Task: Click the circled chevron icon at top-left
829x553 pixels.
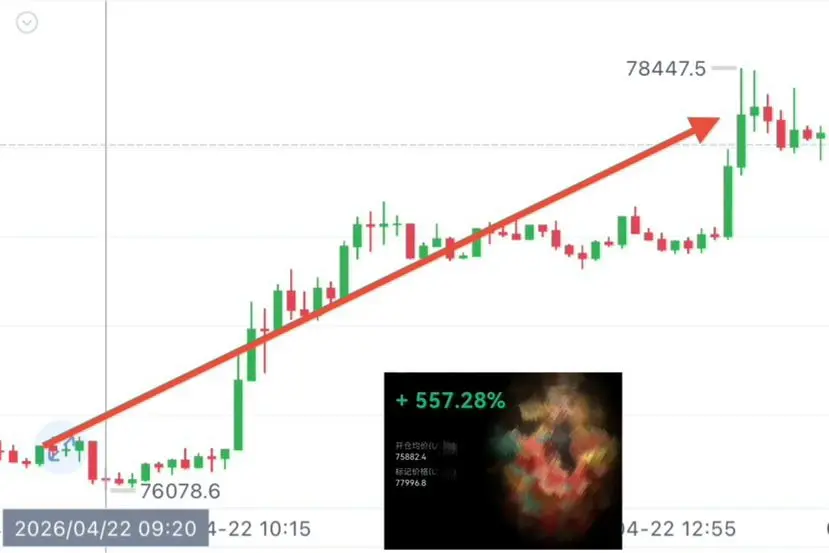Action: [26, 23]
